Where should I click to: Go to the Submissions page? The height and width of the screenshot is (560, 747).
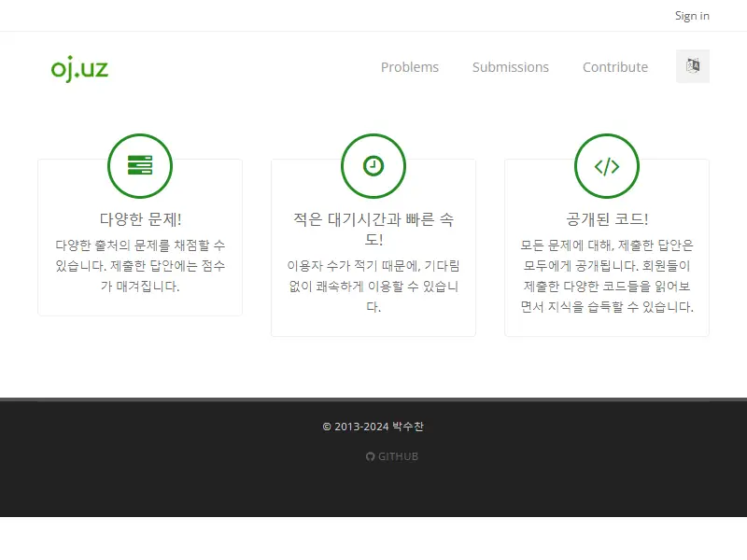[x=510, y=67]
